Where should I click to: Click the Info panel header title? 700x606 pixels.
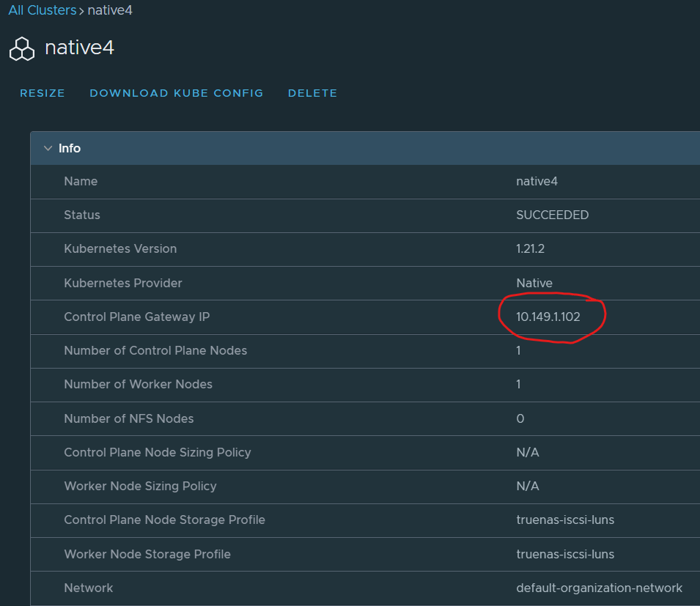click(70, 148)
